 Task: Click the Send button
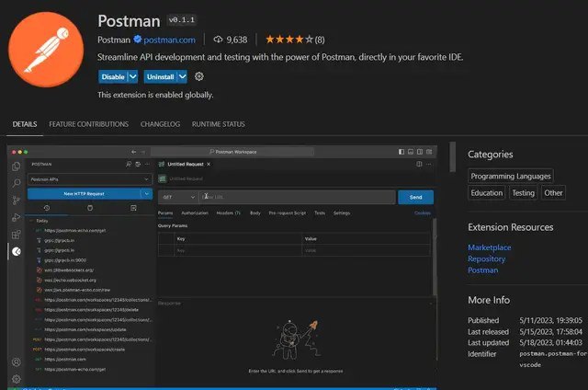pos(415,197)
